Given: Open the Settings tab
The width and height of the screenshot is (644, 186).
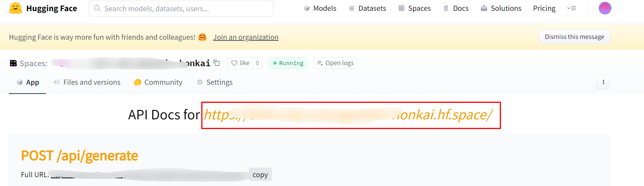Looking at the screenshot, I should click(215, 82).
